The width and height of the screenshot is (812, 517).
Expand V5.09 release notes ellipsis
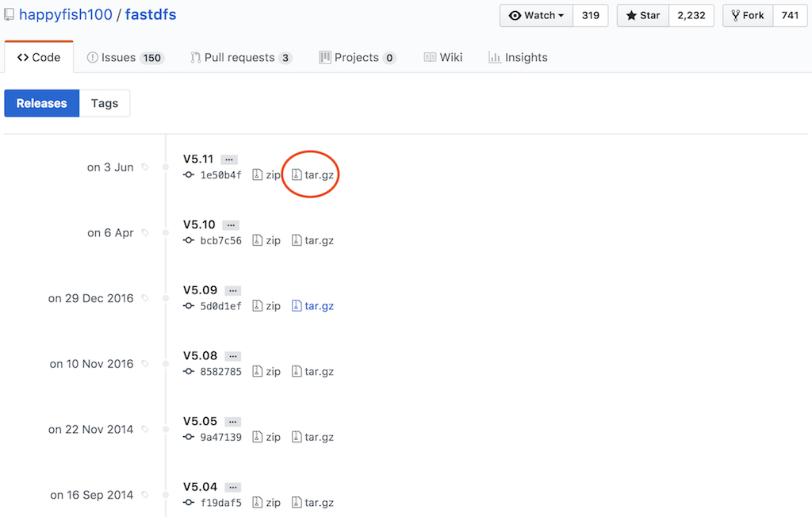[232, 290]
